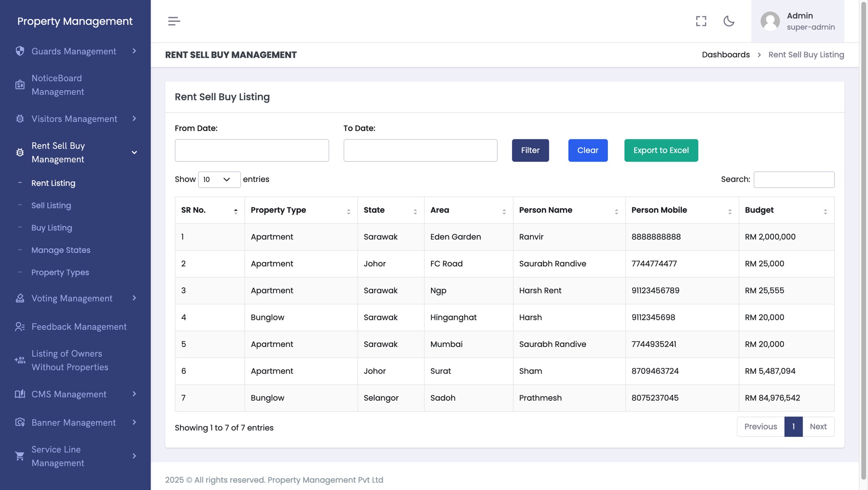Click the Export to Excel button
Image resolution: width=868 pixels, height=490 pixels.
[x=661, y=150]
